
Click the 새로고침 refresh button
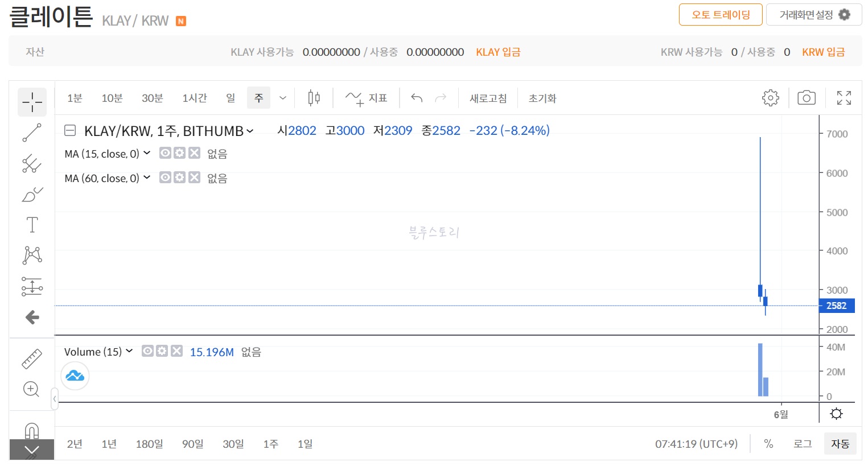pos(488,98)
